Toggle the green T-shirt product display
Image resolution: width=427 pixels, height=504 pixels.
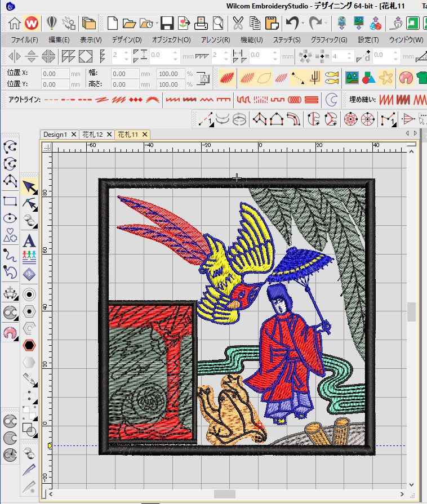coord(422,78)
